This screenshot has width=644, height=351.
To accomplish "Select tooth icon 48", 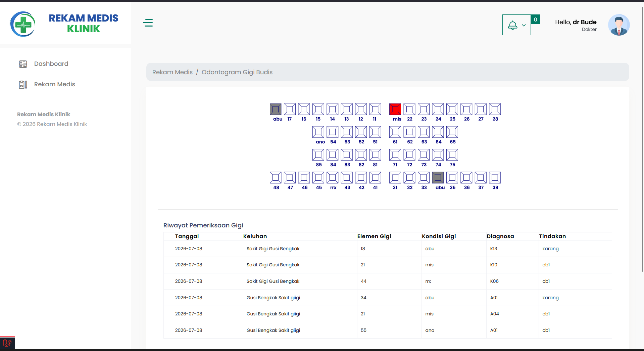I will tap(276, 178).
